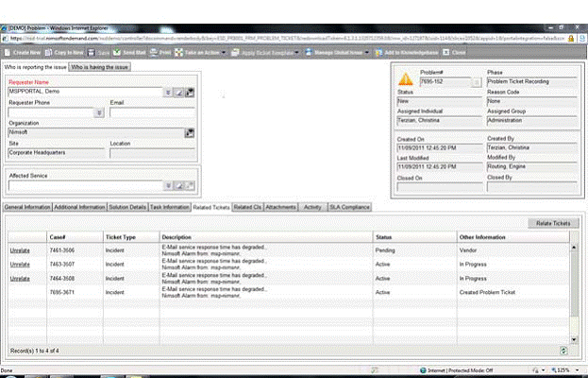This screenshot has height=378, width=588.
Task: Open the Attachments tab
Action: pos(281,207)
